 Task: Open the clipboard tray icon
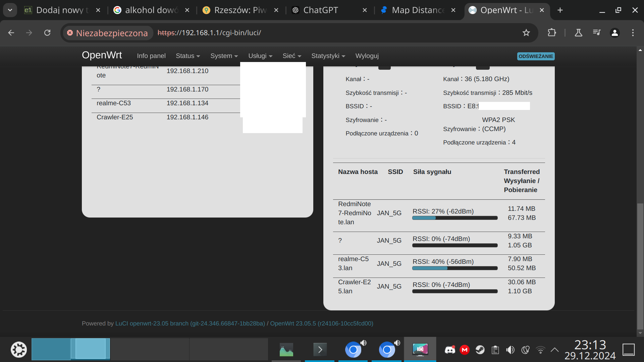click(495, 350)
